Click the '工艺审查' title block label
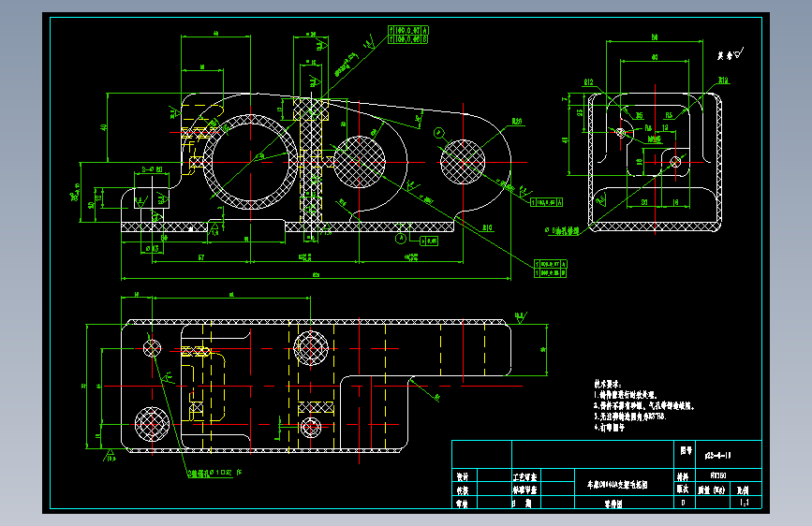This screenshot has height=526, width=812. pyautogui.click(x=525, y=476)
